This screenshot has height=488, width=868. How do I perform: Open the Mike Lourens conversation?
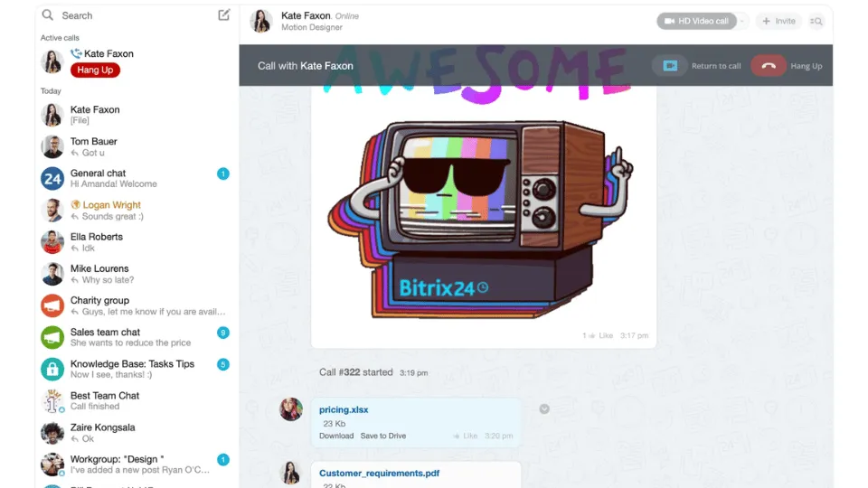tap(137, 274)
